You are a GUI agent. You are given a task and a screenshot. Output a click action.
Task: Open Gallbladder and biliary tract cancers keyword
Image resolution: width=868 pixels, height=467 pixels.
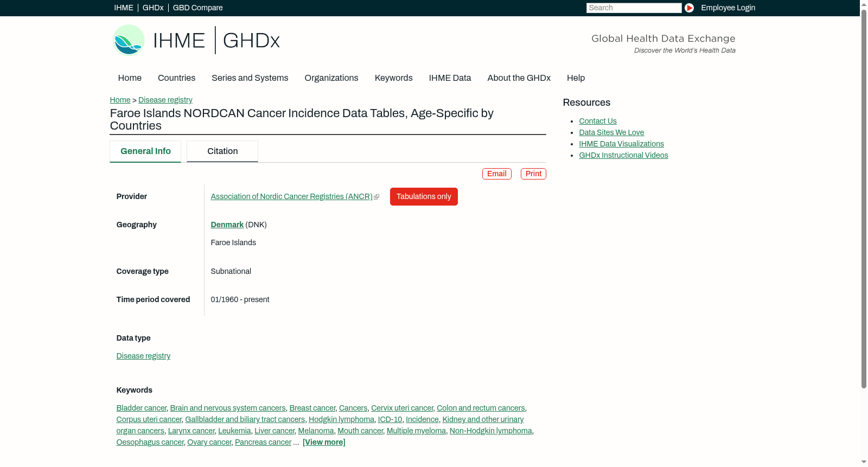(x=245, y=419)
